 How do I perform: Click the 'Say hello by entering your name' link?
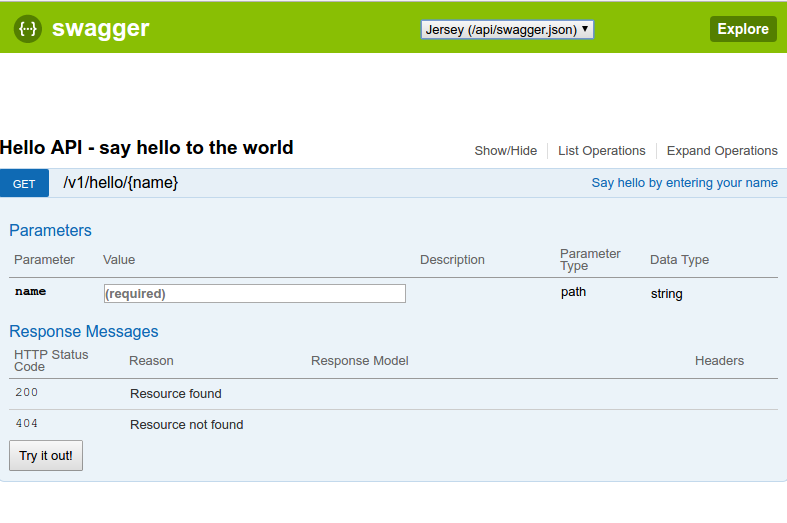point(684,183)
